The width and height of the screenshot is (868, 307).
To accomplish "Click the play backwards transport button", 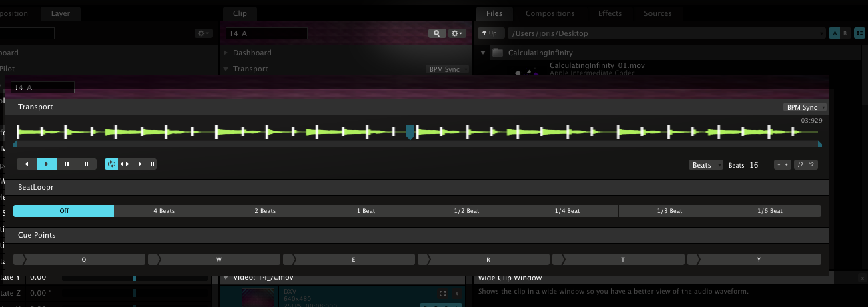I will click(27, 164).
